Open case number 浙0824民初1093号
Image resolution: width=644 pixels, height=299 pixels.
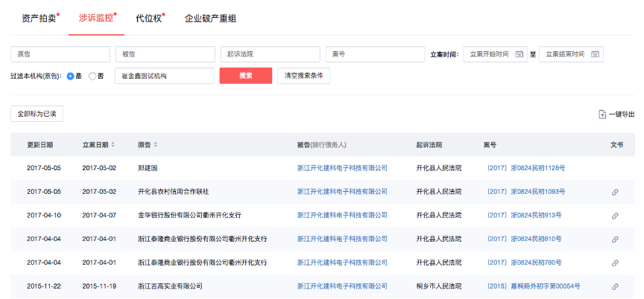click(x=525, y=192)
